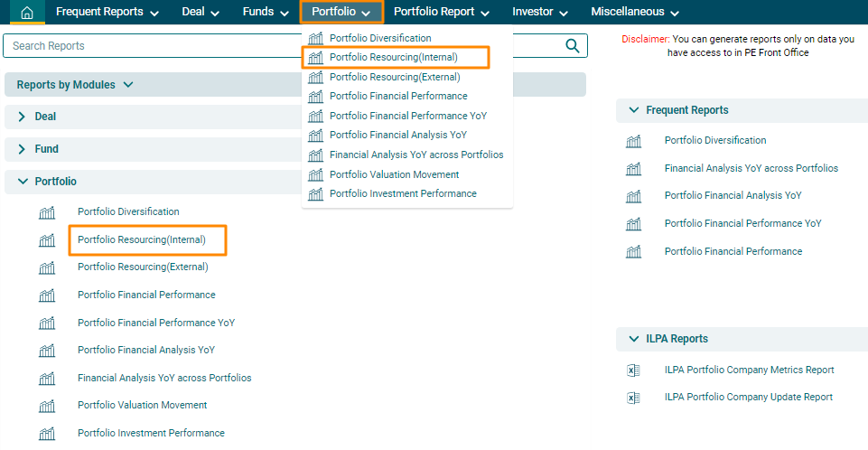
Task: Click chart icon beside Portfolio Valuation Movement in dropdown menu
Action: coord(315,175)
